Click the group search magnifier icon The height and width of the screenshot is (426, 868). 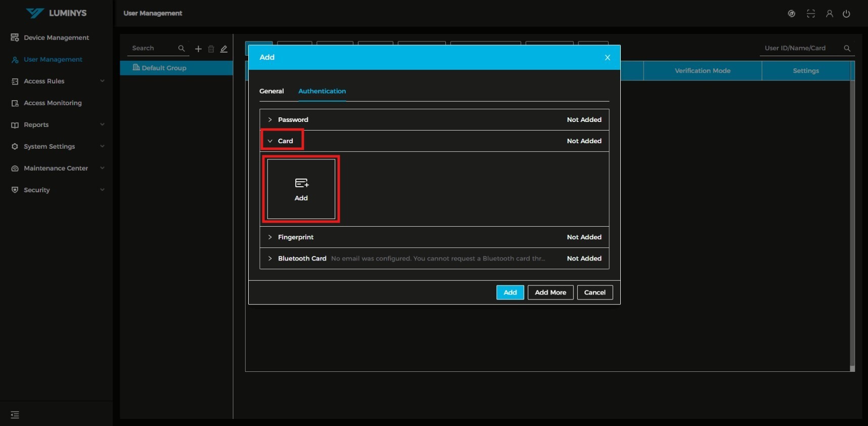click(181, 49)
